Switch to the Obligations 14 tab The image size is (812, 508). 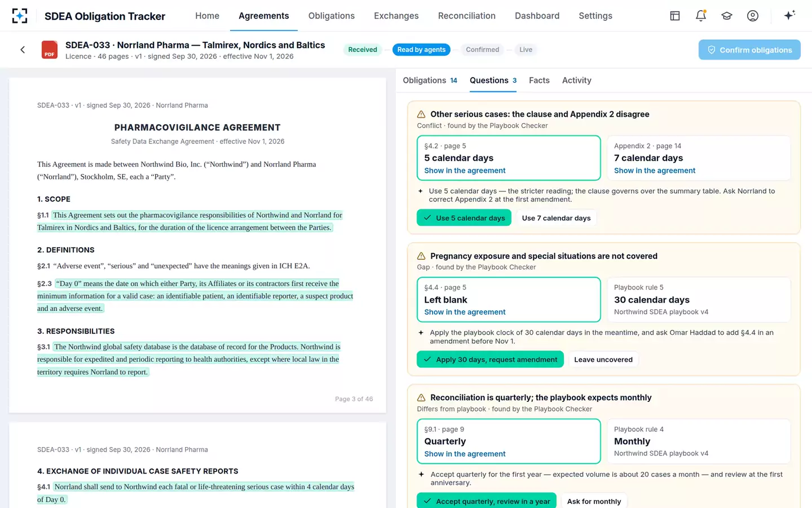(x=430, y=80)
